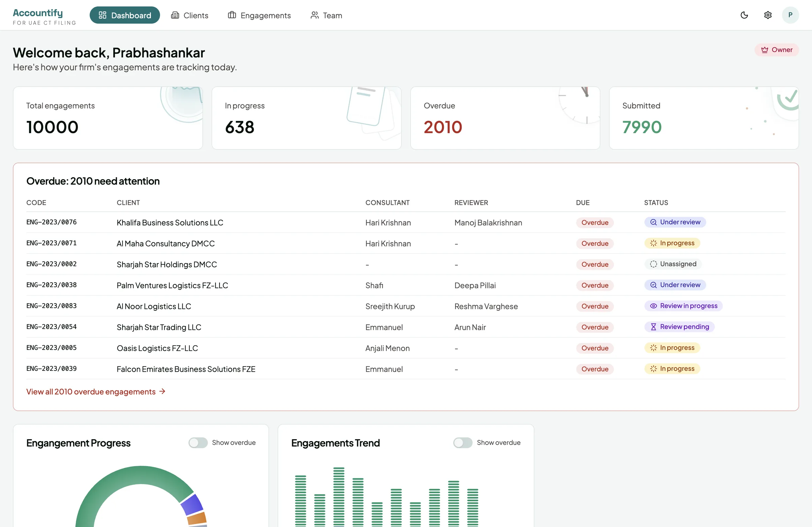The image size is (812, 527).
Task: Click Review in progress status badge
Action: click(x=683, y=306)
